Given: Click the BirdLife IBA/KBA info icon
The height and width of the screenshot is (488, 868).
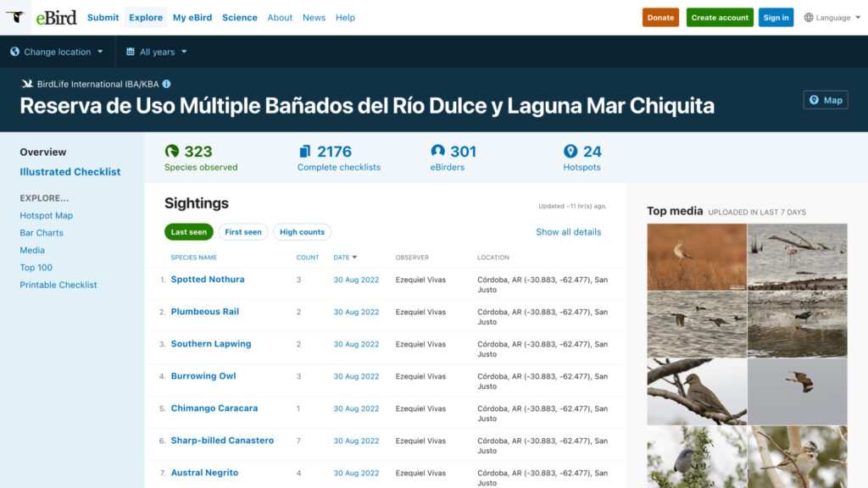Looking at the screenshot, I should point(166,84).
